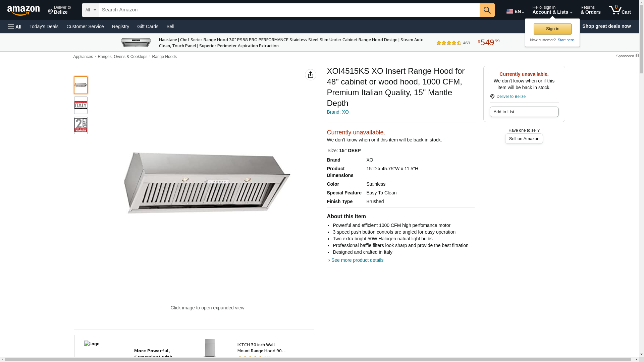Open Today's Deals in navigation
The height and width of the screenshot is (362, 644).
(x=44, y=26)
